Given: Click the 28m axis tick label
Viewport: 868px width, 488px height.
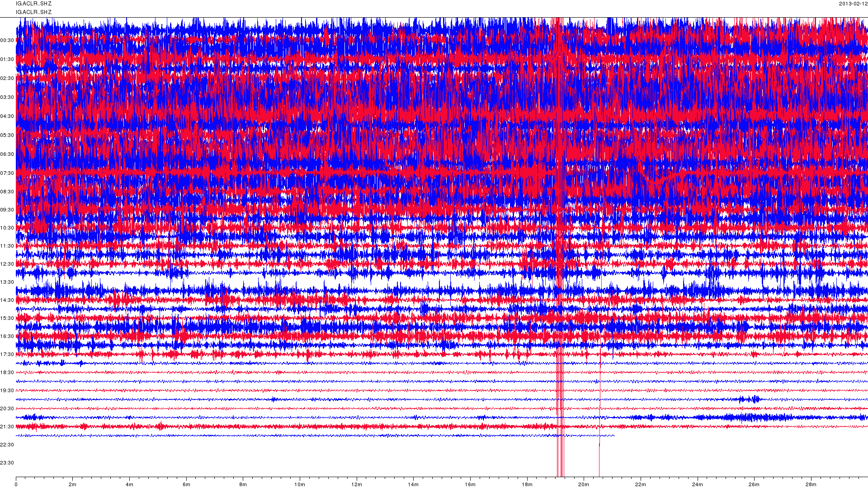Looking at the screenshot, I should (x=811, y=485).
